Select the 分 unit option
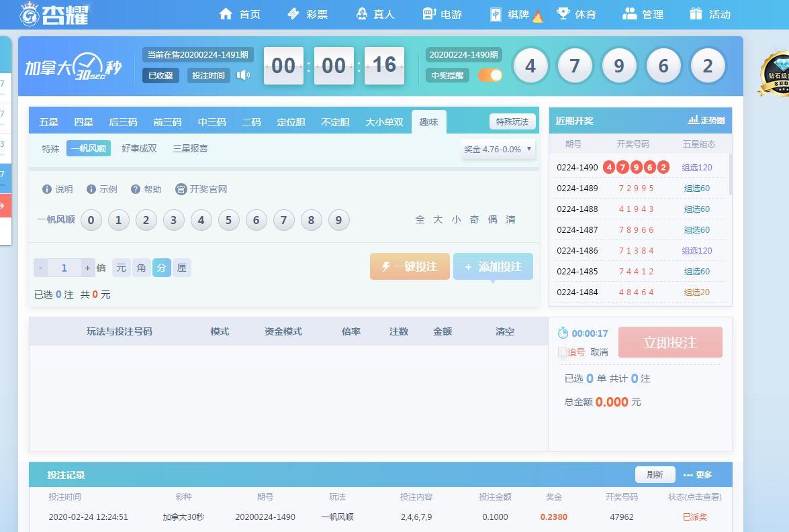This screenshot has height=532, width=789. (161, 268)
